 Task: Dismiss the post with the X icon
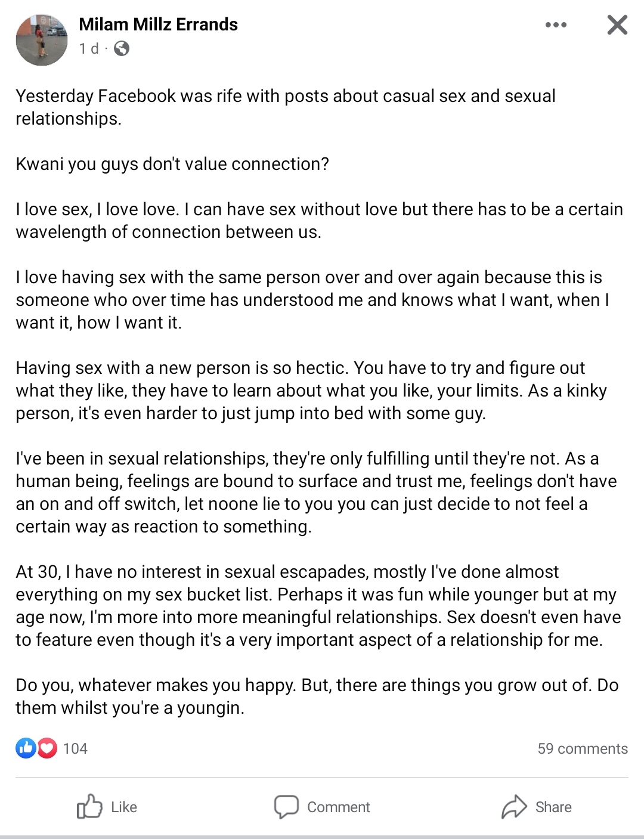click(617, 25)
